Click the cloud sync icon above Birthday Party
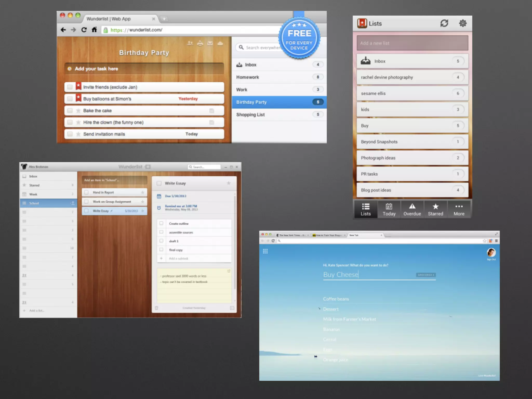This screenshot has height=399, width=532. point(220,43)
